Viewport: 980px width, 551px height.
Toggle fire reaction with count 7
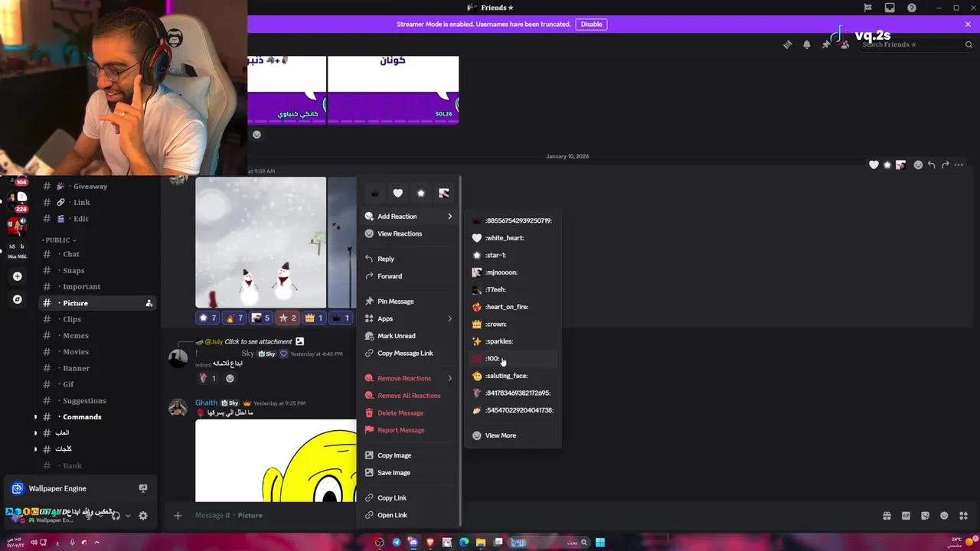pyautogui.click(x=234, y=318)
